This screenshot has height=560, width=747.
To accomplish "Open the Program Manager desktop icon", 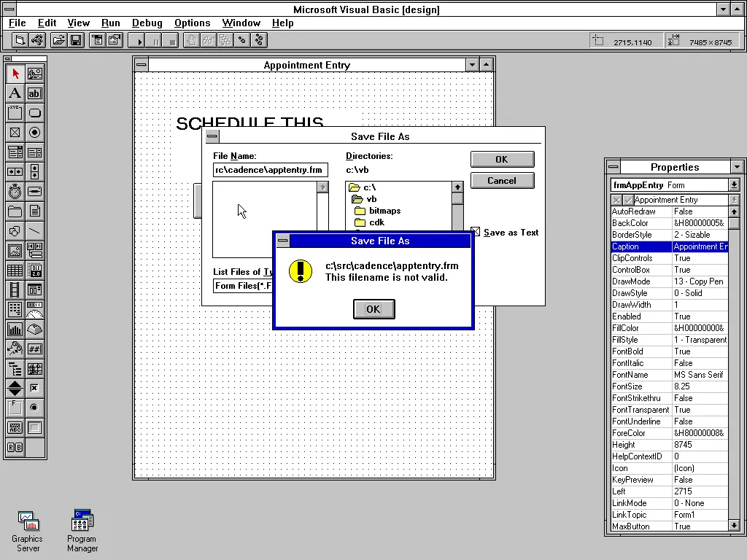I will (81, 521).
